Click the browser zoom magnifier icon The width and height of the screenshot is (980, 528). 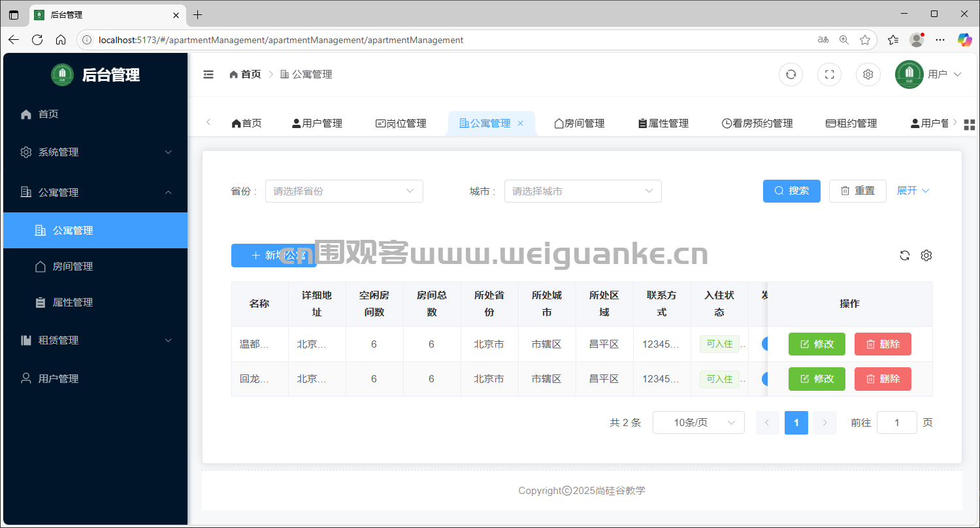point(844,40)
